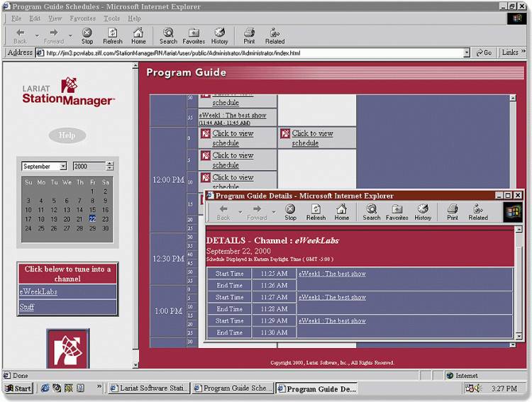
Task: Open Favorites in Program Guide Details window
Action: (x=397, y=213)
